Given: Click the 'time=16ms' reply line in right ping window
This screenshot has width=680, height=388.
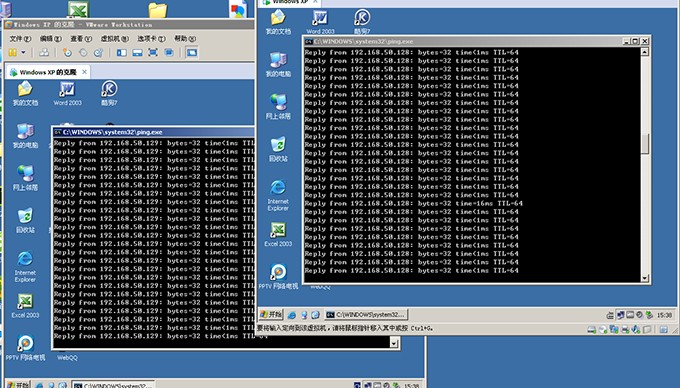Looking at the screenshot, I should tap(413, 203).
